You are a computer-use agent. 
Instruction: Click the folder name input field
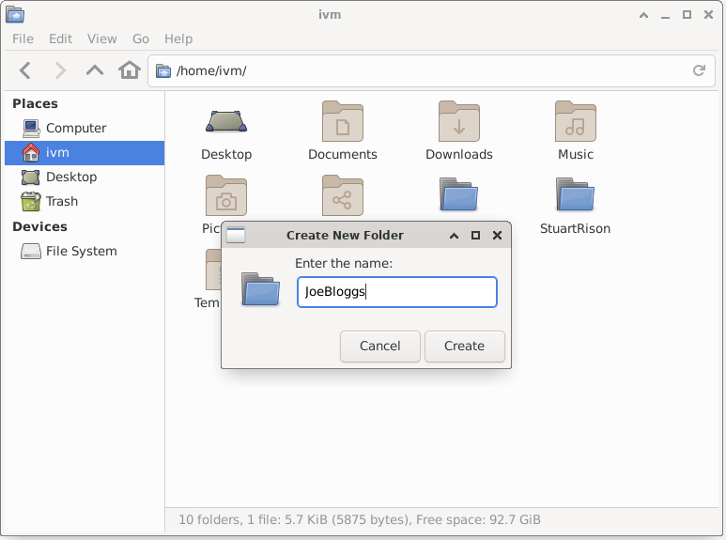coord(396,292)
